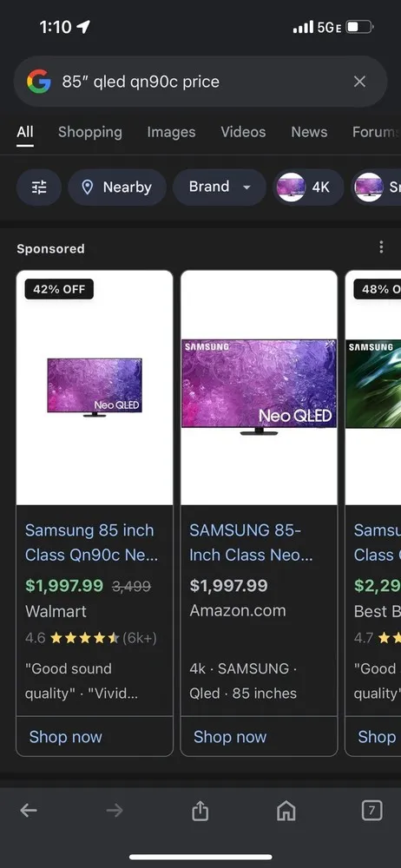The height and width of the screenshot is (868, 401).
Task: Tap the Google logo icon
Action: tap(38, 82)
